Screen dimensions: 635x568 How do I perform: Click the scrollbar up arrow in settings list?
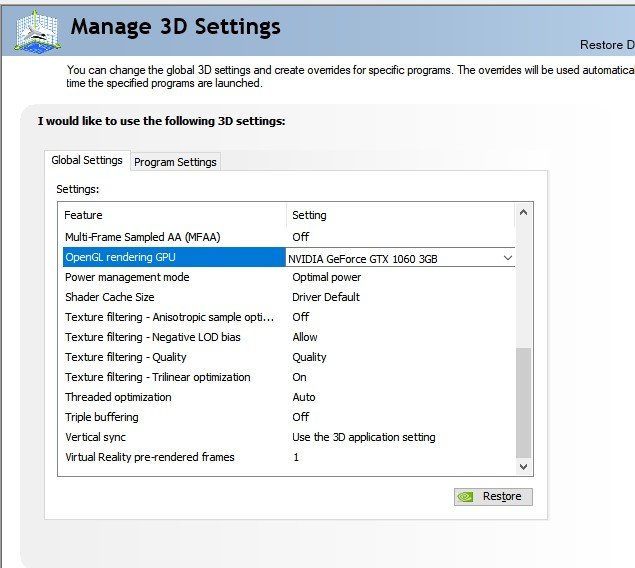coord(523,213)
